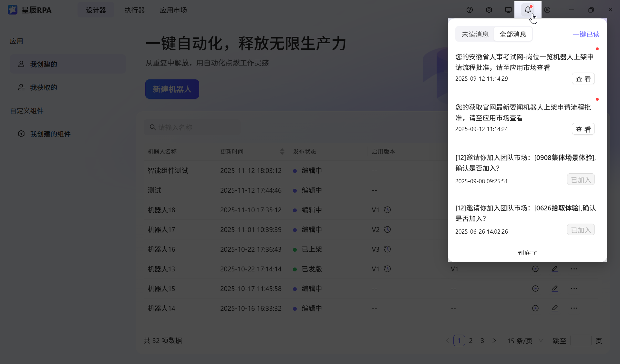Click 查看 on the first notification

tap(583, 78)
